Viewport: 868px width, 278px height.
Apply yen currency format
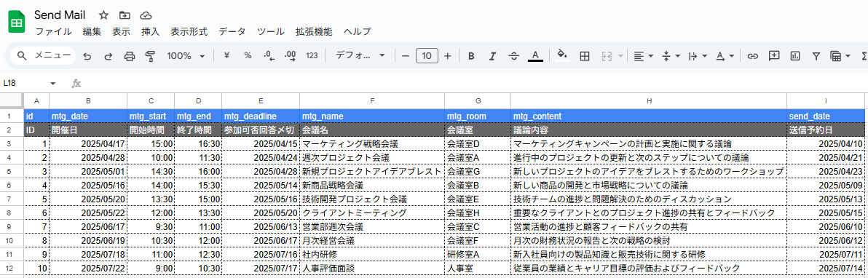227,56
